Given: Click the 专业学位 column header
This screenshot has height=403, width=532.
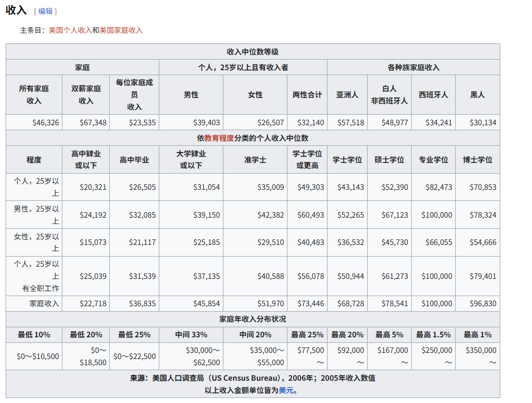Looking at the screenshot, I should 433,160.
